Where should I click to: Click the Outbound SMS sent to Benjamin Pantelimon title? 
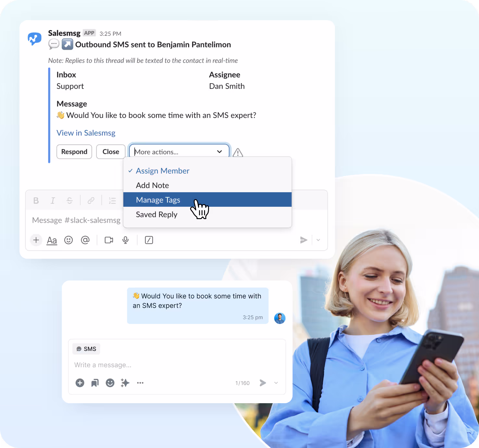point(153,44)
